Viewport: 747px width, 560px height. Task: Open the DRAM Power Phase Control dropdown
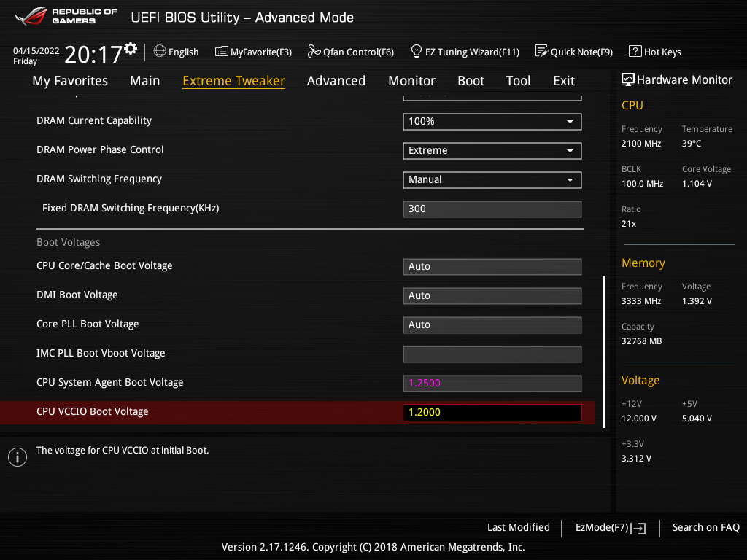[x=492, y=150]
